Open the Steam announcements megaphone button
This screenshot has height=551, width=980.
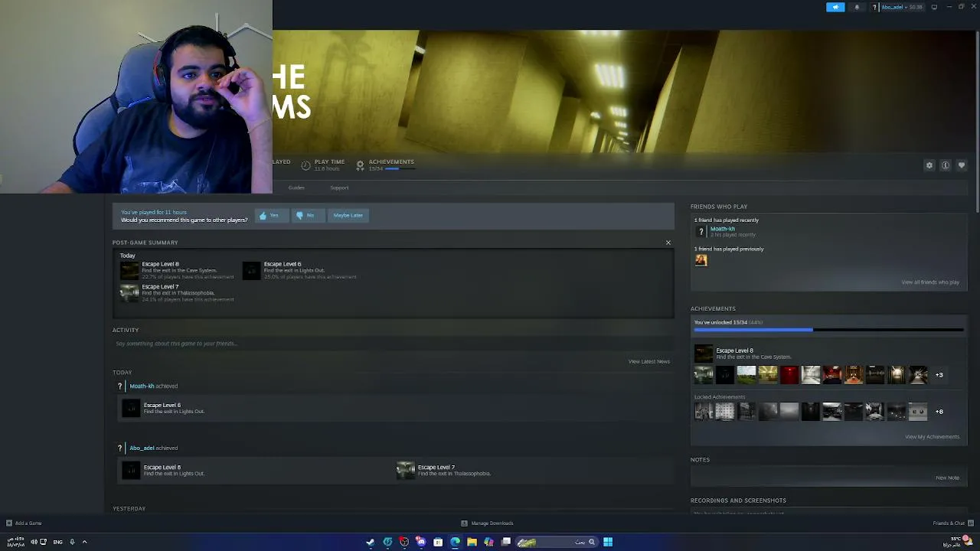point(835,7)
